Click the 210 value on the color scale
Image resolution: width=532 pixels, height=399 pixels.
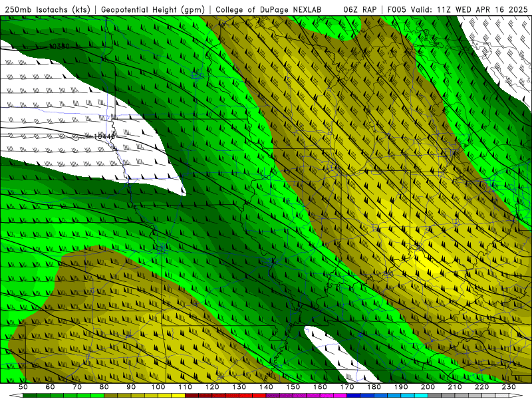(456, 387)
